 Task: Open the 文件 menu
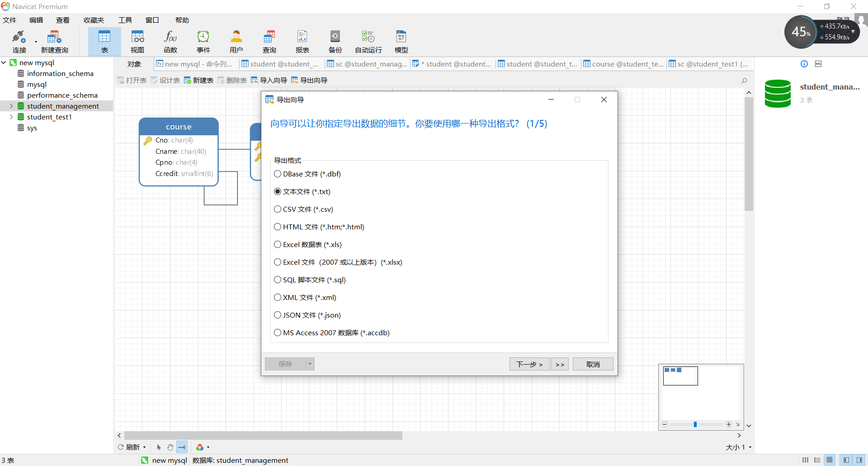9,20
